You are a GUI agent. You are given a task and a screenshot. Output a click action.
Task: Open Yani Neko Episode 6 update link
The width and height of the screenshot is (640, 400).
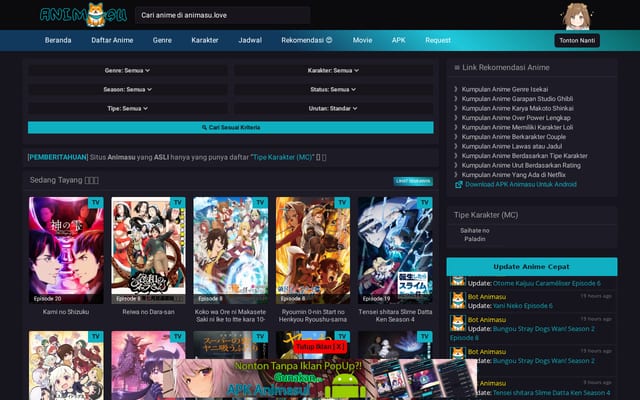522,306
